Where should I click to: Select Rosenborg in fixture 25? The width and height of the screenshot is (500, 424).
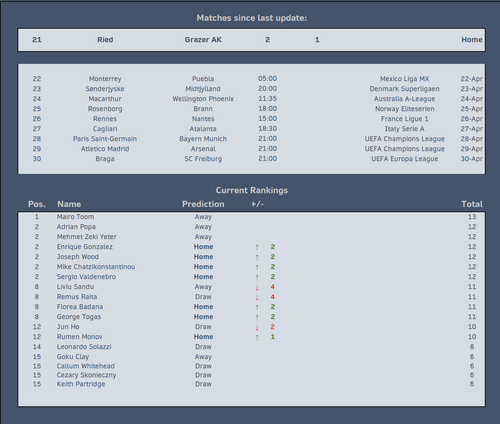point(105,109)
